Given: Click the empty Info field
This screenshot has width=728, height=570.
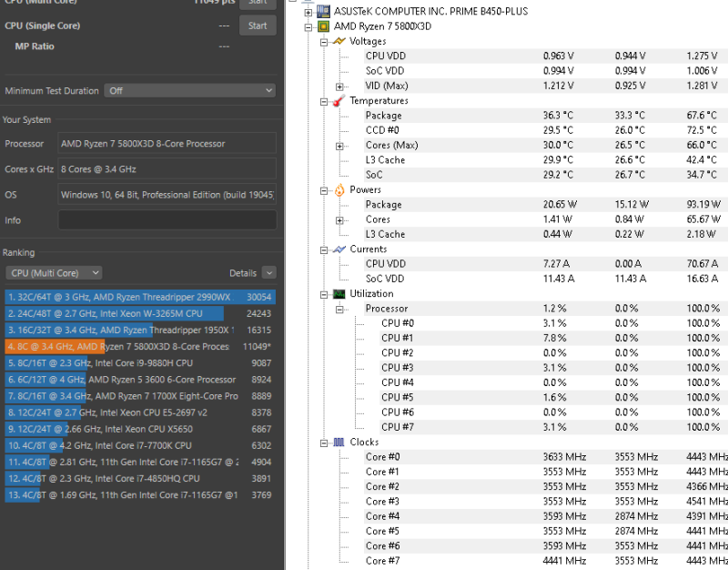Looking at the screenshot, I should pos(167,220).
